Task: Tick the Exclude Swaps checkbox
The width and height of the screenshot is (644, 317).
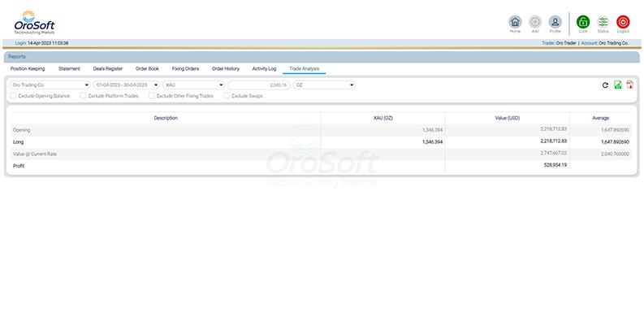Action: point(227,96)
